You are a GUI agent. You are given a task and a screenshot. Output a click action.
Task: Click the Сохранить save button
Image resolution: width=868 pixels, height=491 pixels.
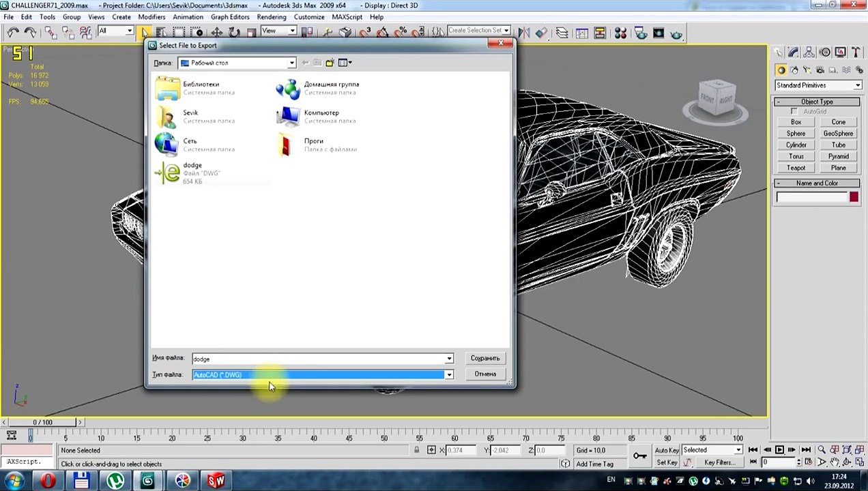[485, 358]
